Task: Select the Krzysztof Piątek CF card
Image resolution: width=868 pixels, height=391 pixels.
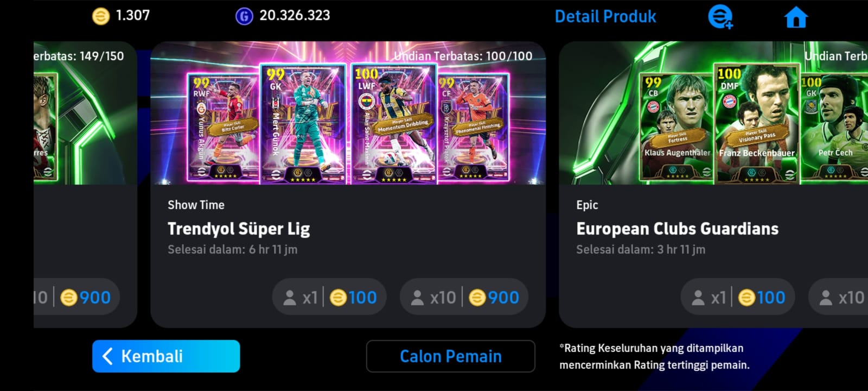Action: click(x=473, y=127)
